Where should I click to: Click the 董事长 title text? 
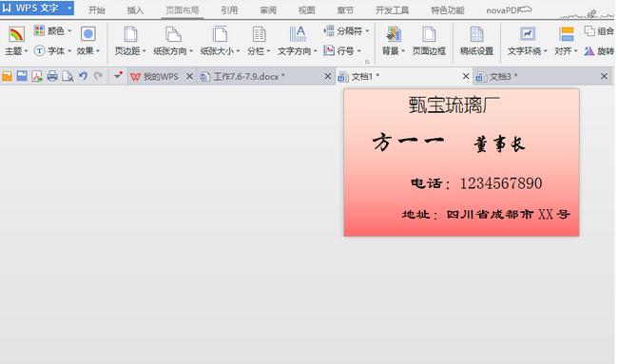pos(499,144)
